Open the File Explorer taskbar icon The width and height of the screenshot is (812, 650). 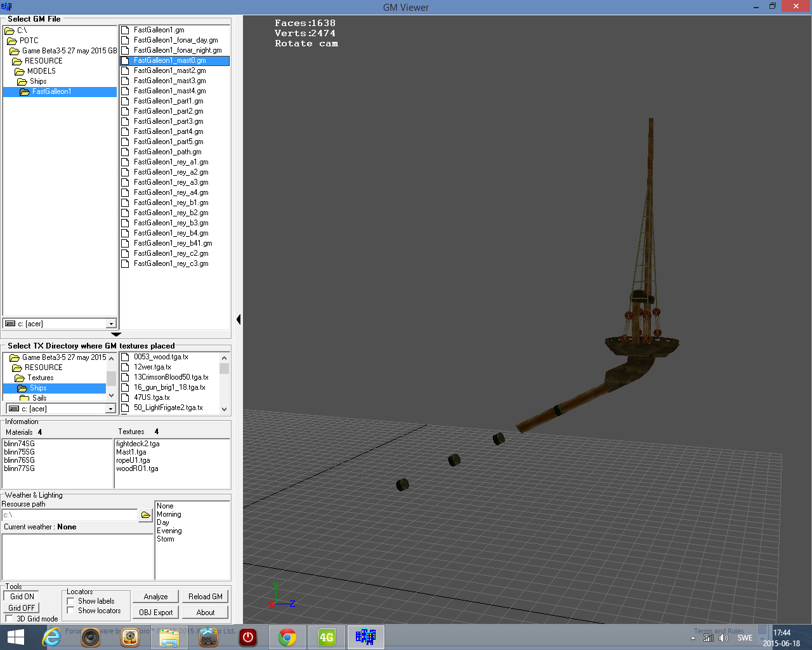tap(169, 637)
